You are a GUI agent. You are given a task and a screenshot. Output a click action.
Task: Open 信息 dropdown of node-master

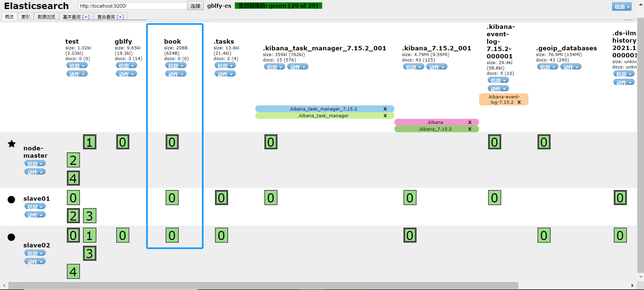35,163
